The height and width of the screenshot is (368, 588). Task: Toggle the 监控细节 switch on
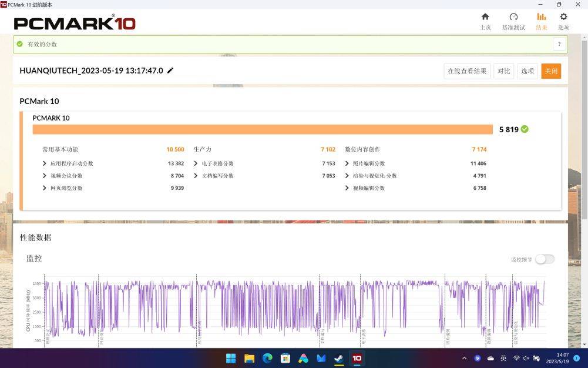click(x=545, y=259)
